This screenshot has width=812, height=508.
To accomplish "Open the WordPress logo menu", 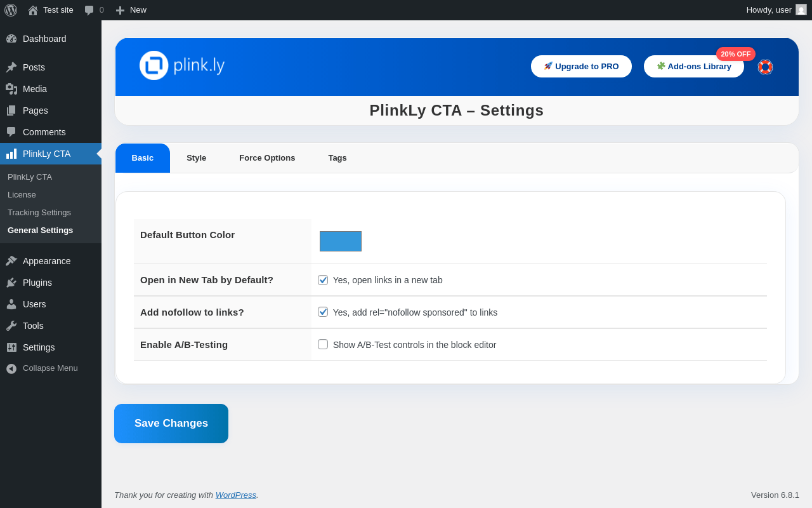I will pos(11,10).
